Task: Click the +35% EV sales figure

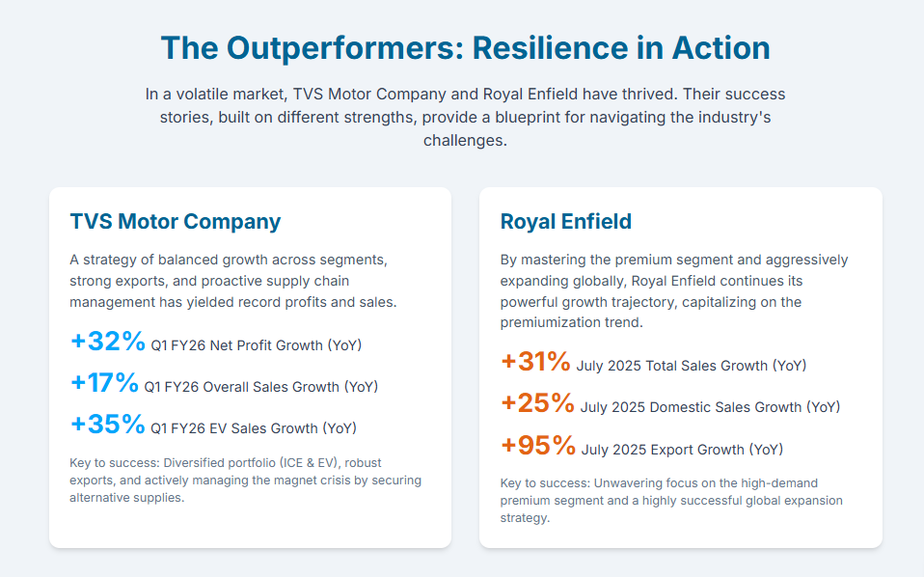Action: pos(108,425)
